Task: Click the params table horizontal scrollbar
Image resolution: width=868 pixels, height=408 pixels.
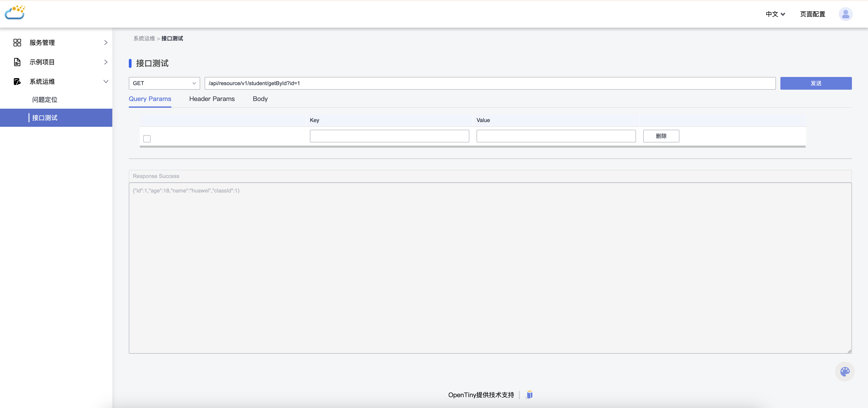Action: tap(472, 146)
